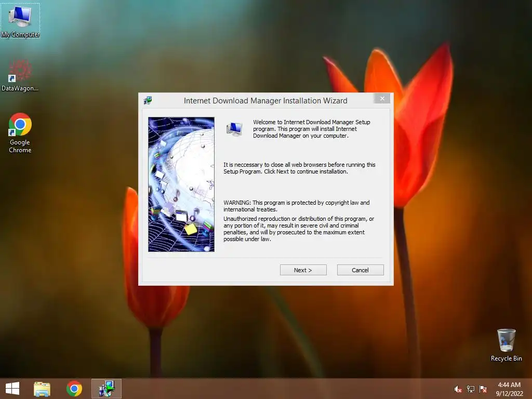Open the Windows Start button

[x=12, y=389]
